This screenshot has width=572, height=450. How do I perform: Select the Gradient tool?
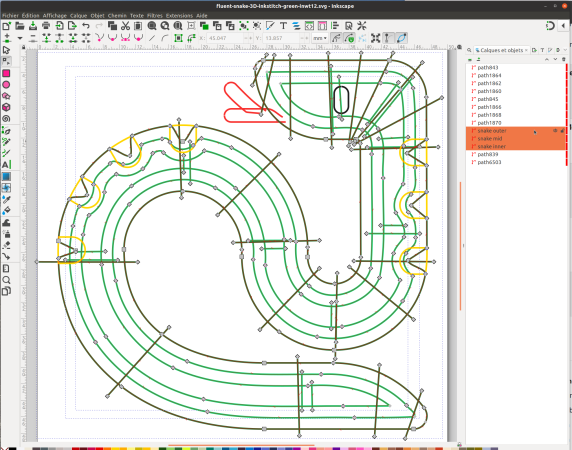[6, 176]
